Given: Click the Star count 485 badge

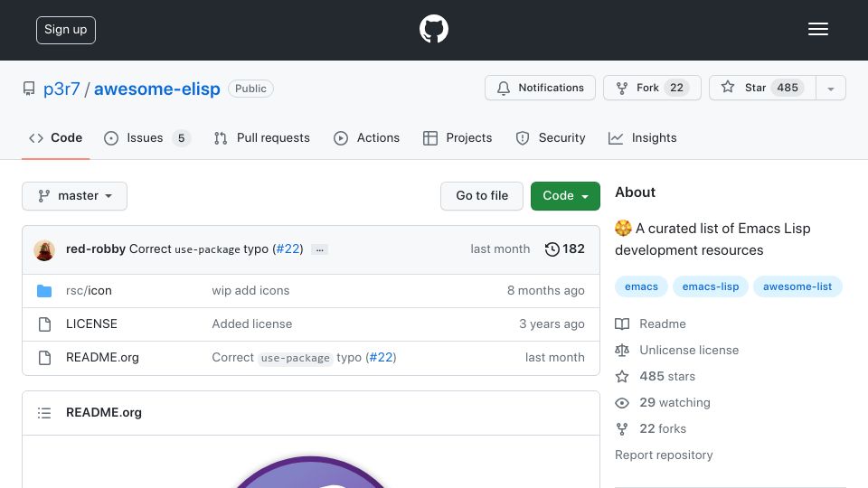Looking at the screenshot, I should point(788,88).
